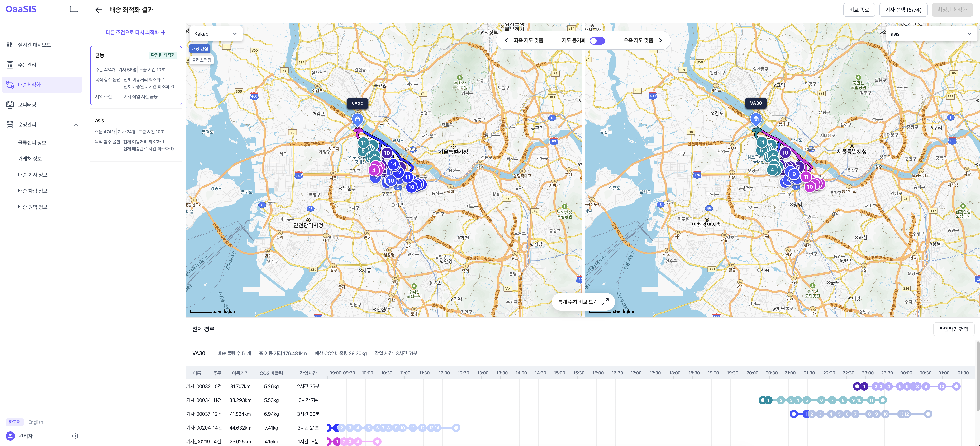Screen dimensions: 980x446
Task: Select 기사_00219 row name
Action: pyautogui.click(x=198, y=442)
